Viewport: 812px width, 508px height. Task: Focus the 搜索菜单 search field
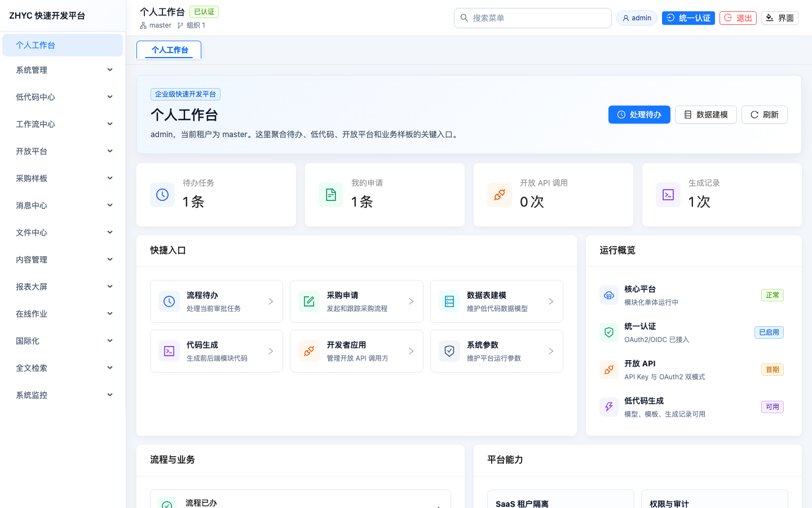[533, 18]
